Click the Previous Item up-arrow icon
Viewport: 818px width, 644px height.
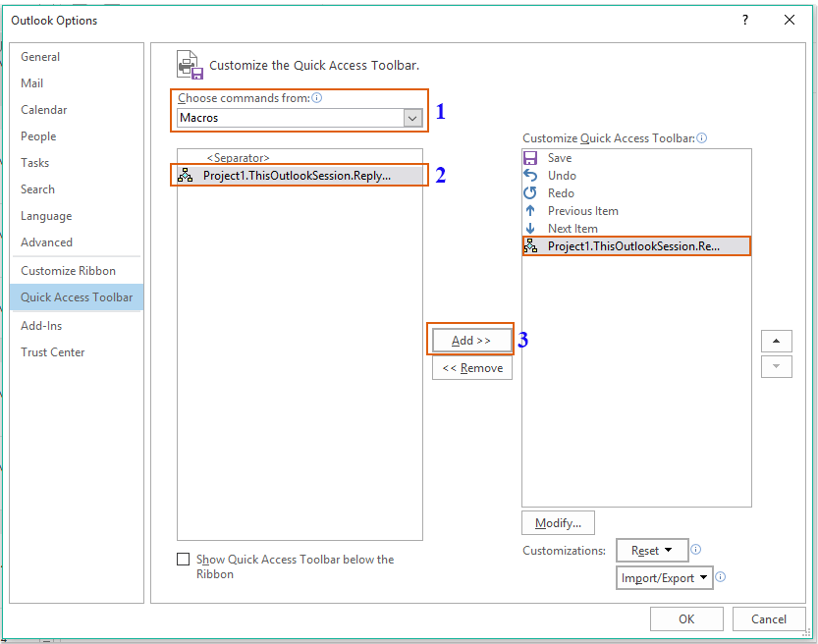tap(530, 211)
